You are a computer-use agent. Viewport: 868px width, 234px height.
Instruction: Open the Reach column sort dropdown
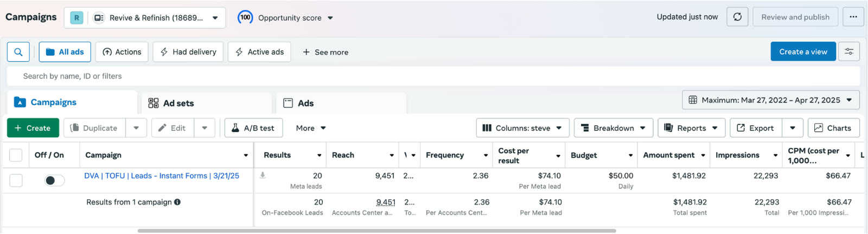pos(392,155)
